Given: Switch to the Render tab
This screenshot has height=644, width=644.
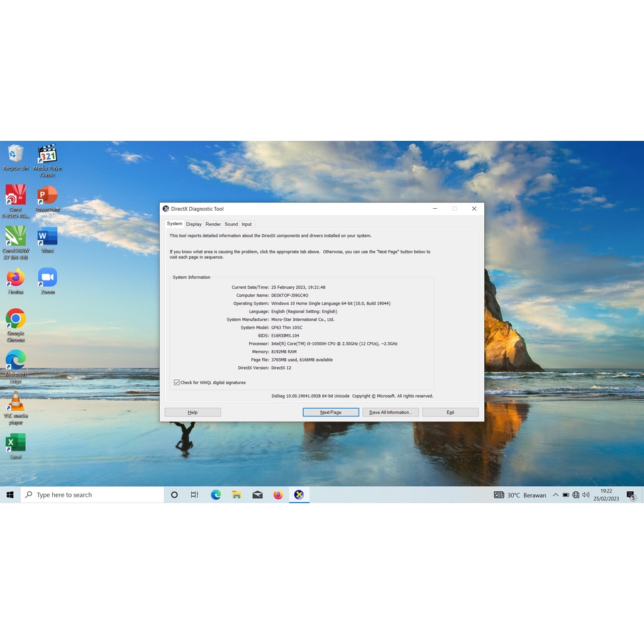Looking at the screenshot, I should [x=213, y=225].
